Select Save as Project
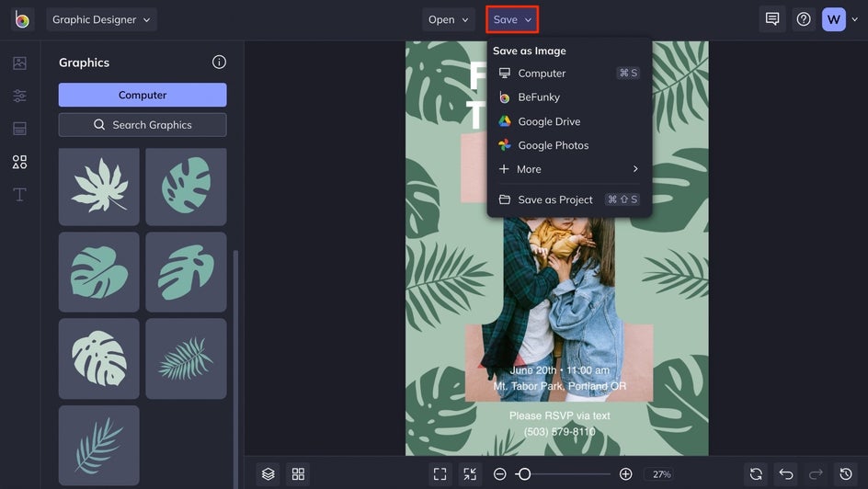The width and height of the screenshot is (868, 489). pos(569,199)
